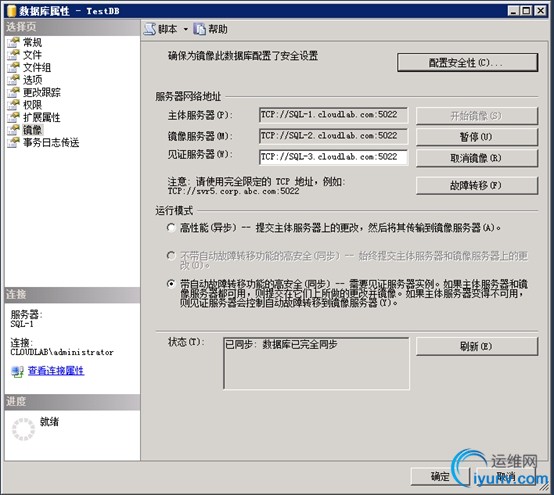Click the example address TCP://svr5.corp.abc.com:5022

tap(234, 191)
